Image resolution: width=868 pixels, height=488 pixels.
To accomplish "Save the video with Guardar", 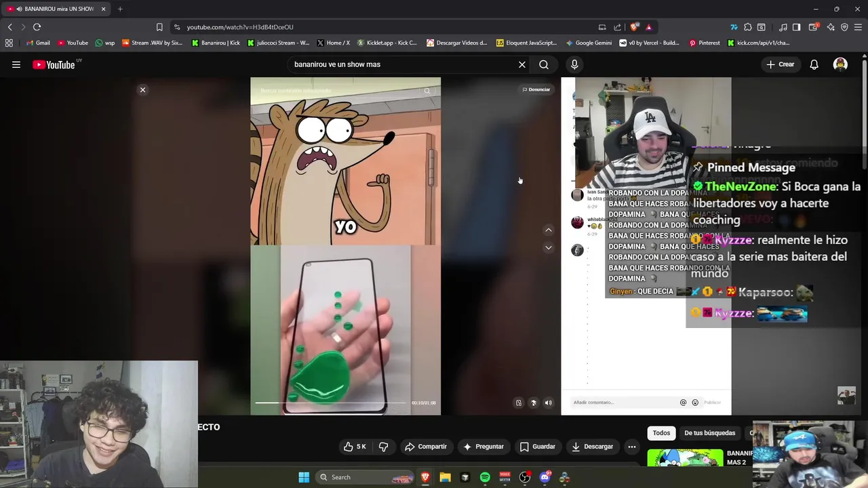I will tap(537, 447).
